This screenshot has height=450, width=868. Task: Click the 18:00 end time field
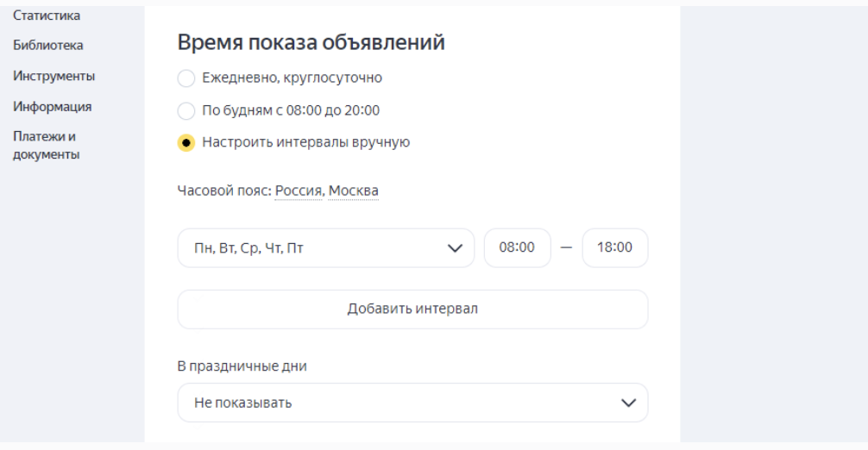(615, 247)
